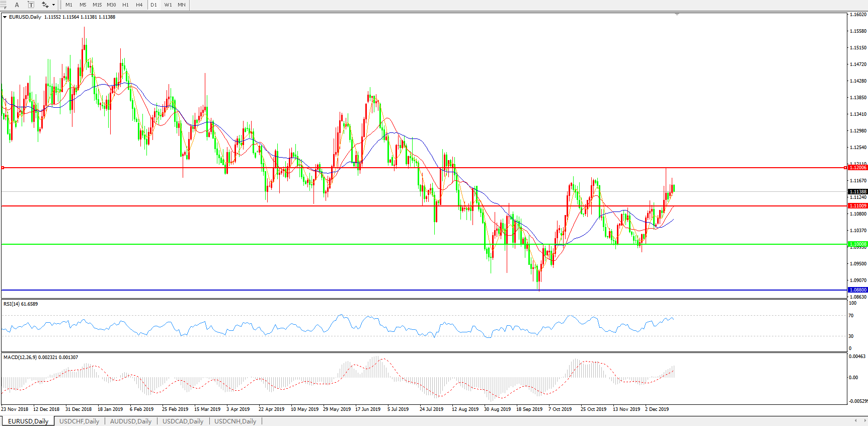
Task: Expand the EURUSD,Daily chart title triangle
Action: [x=5, y=17]
